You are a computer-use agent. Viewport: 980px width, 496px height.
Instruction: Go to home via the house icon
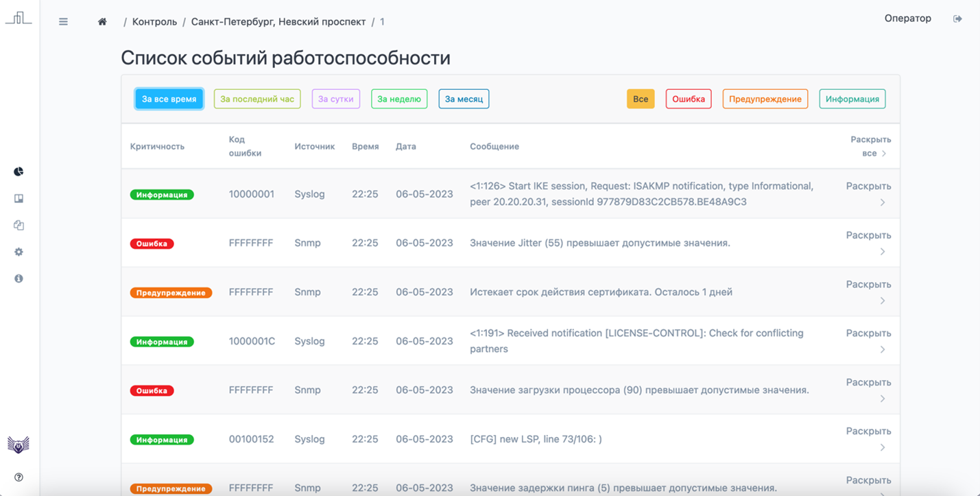pyautogui.click(x=101, y=21)
